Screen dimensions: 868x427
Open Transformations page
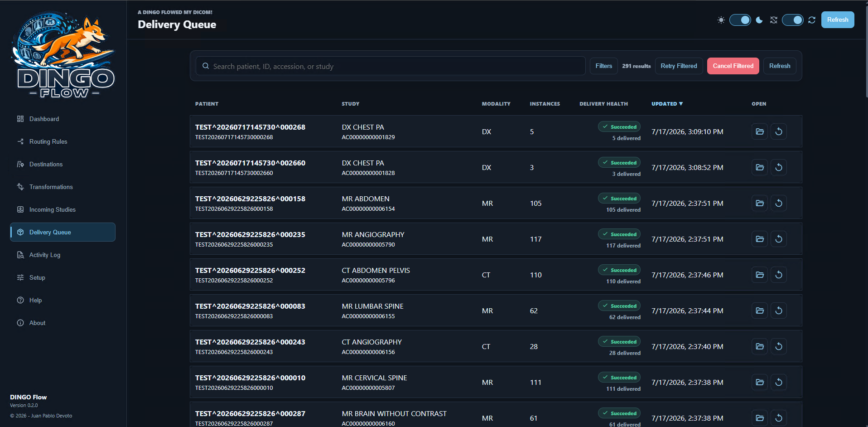pyautogui.click(x=63, y=187)
